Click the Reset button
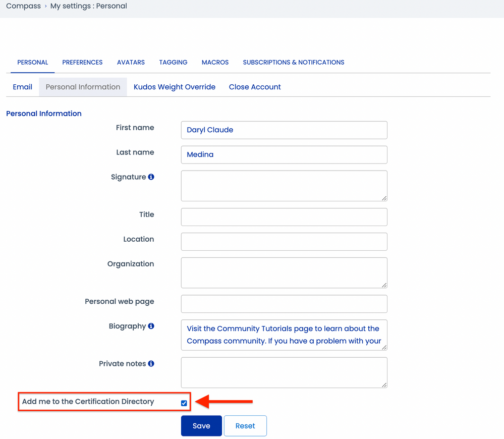504x439 pixels. (245, 426)
